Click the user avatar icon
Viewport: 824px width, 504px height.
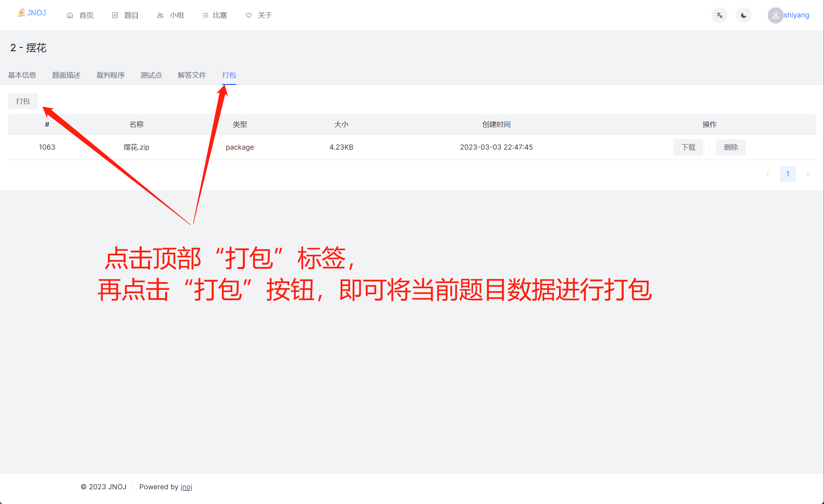[x=775, y=15]
